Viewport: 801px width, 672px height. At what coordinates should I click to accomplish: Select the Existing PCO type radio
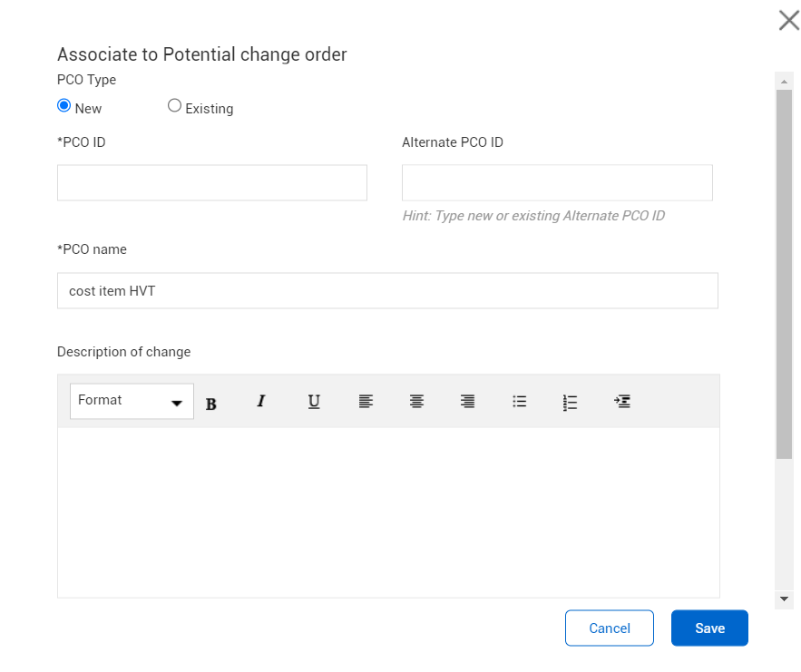[174, 106]
